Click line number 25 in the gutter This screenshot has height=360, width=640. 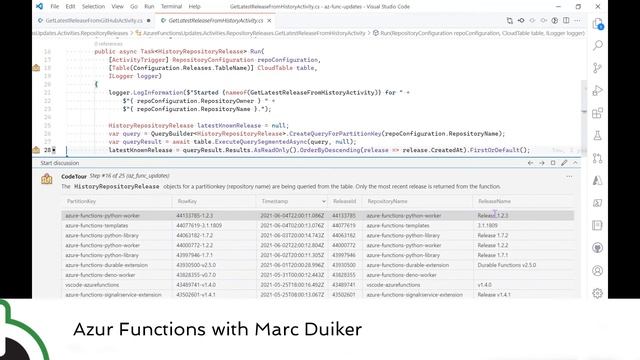pyautogui.click(x=47, y=125)
